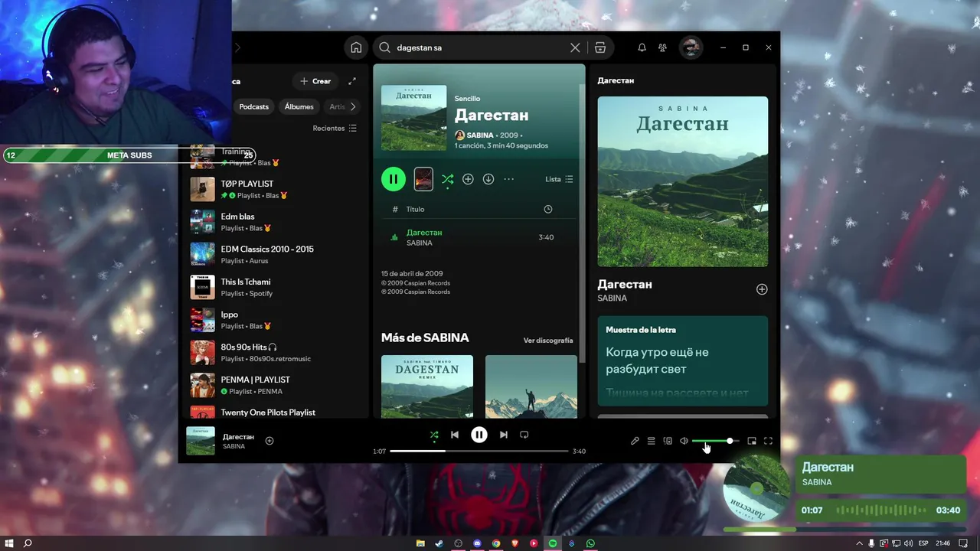This screenshot has height=551, width=980.
Task: Add current song via plus in bottom bar
Action: click(269, 441)
